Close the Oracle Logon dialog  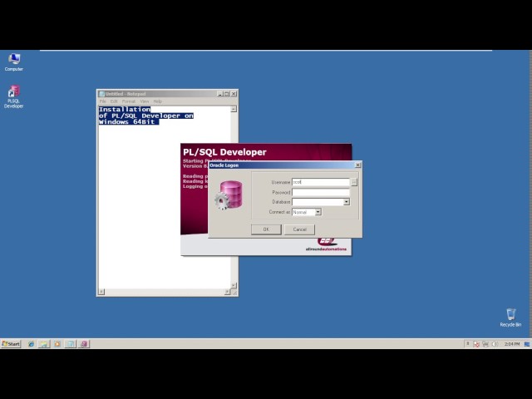357,165
